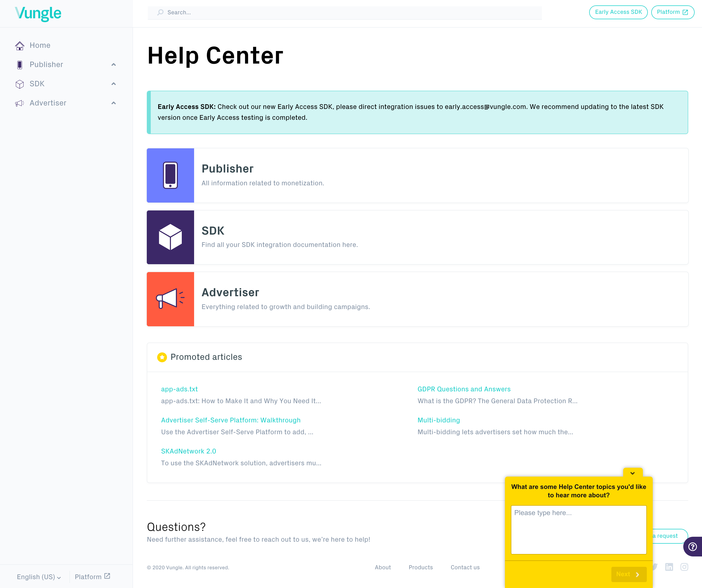This screenshot has height=588, width=702.
Task: Select the SDK item in sidebar menu
Action: click(37, 84)
